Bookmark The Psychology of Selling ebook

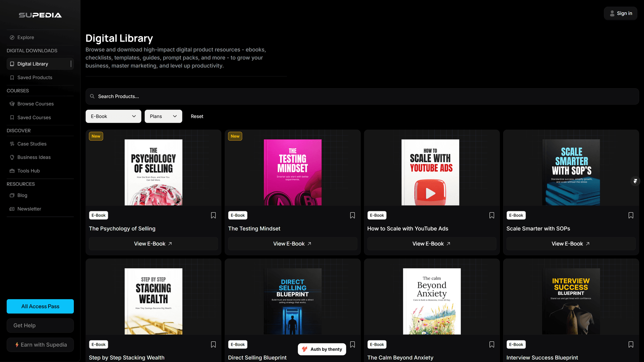click(213, 215)
